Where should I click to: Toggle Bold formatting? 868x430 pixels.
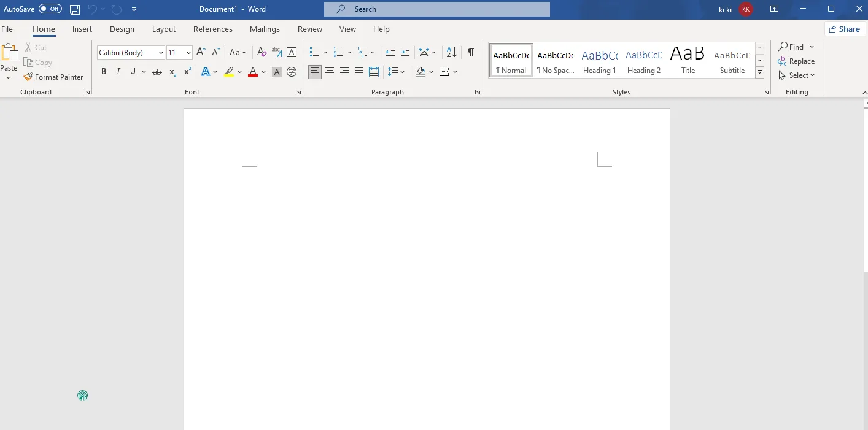[104, 72]
